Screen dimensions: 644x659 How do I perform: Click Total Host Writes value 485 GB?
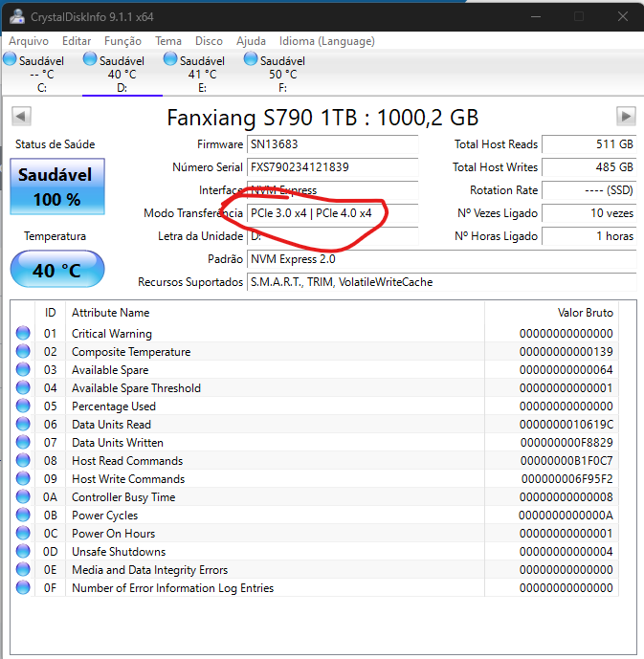tap(589, 167)
